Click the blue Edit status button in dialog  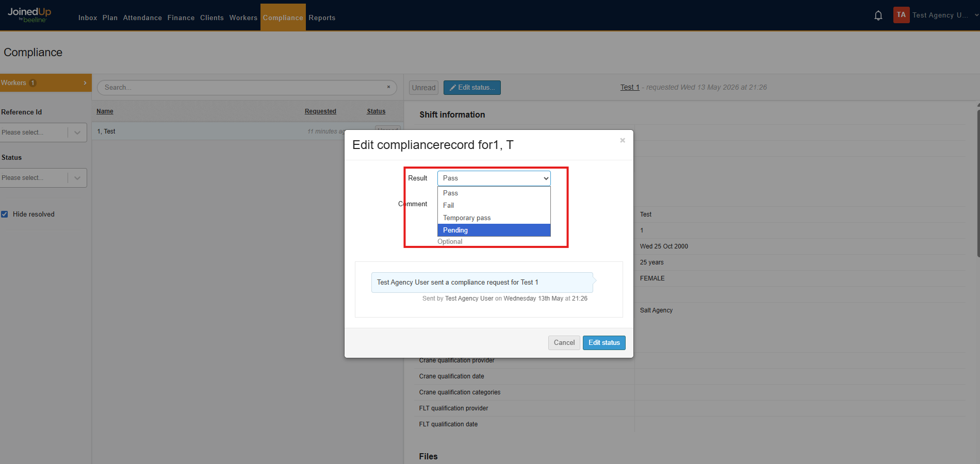tap(604, 343)
